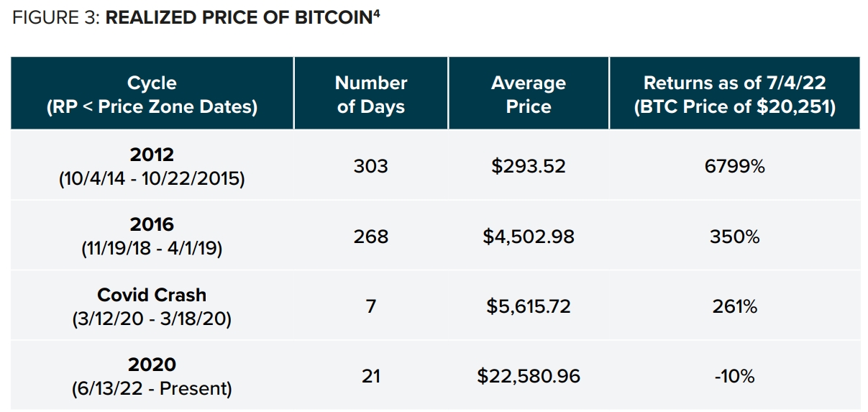The height and width of the screenshot is (412, 868).
Task: Click the 2012 cycle row label
Action: tap(152, 166)
